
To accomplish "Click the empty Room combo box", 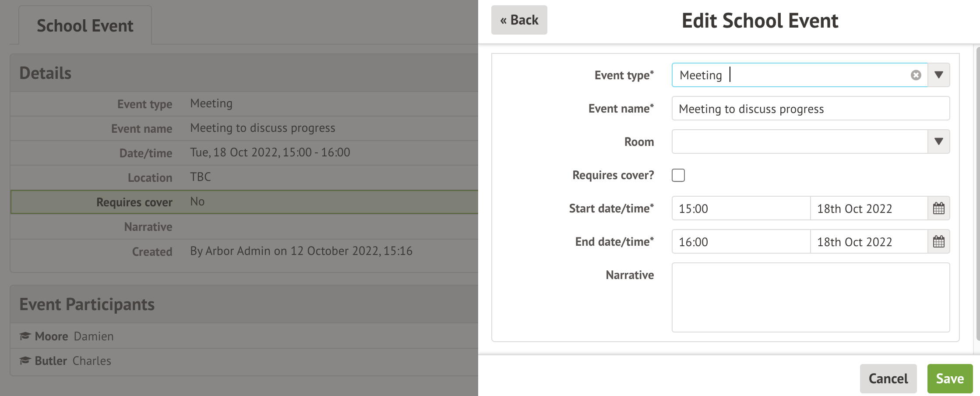I will coord(799,142).
